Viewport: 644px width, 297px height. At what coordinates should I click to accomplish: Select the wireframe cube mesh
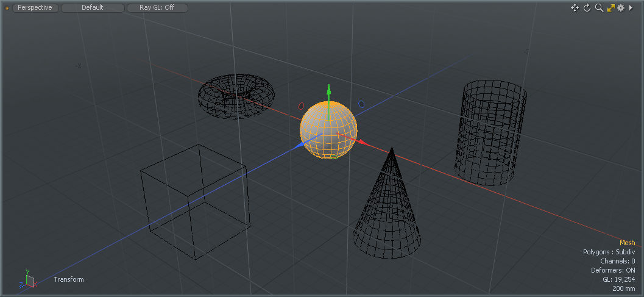[x=195, y=201]
